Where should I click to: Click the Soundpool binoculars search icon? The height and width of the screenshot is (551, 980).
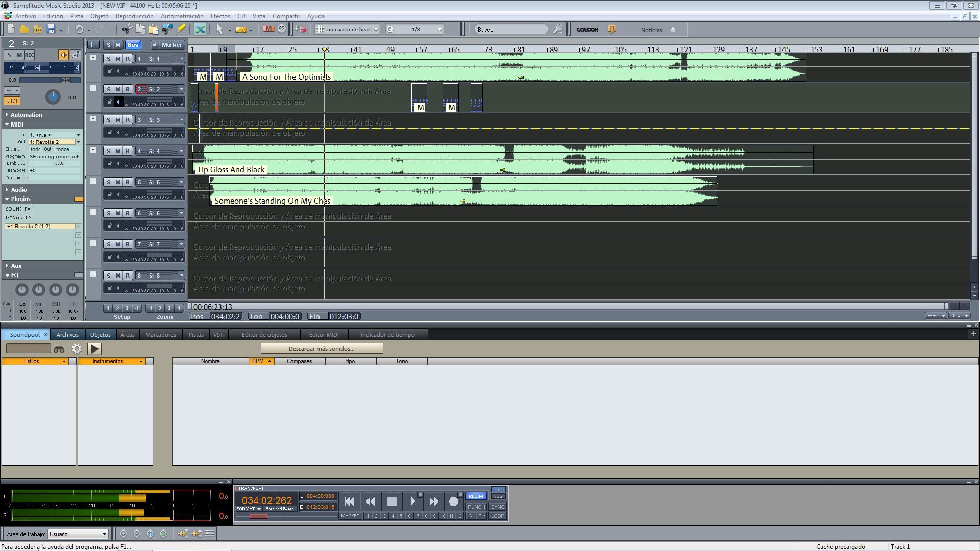(x=59, y=349)
